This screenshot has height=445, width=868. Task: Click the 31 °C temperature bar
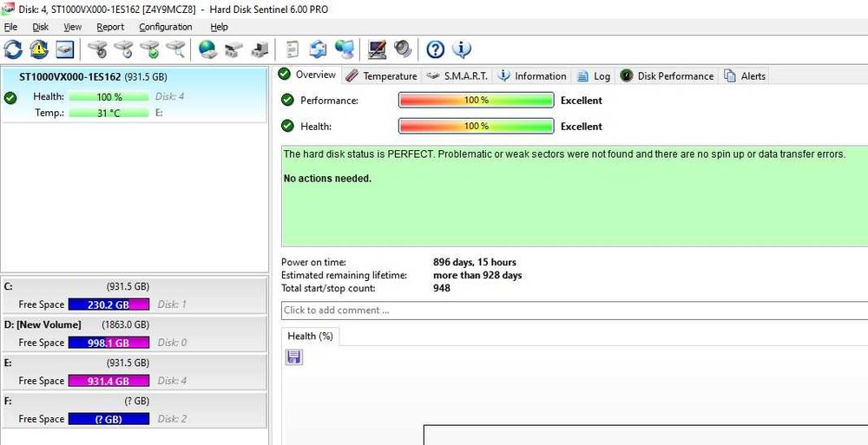109,113
